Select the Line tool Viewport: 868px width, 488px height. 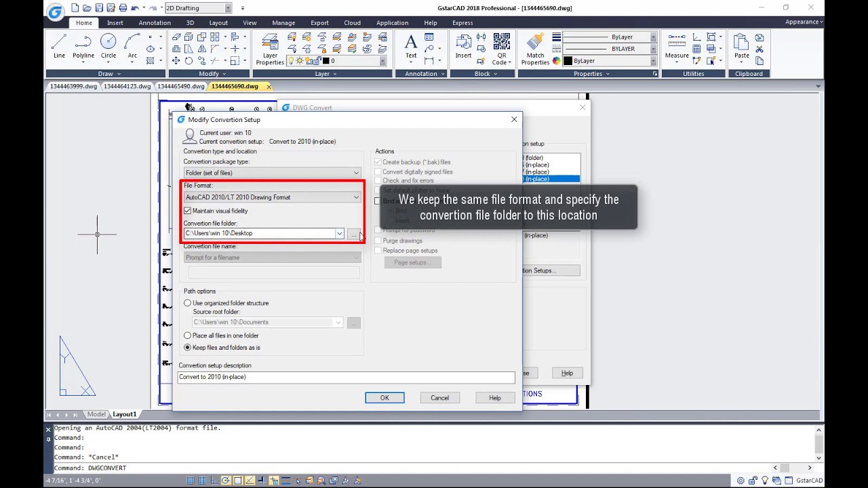coord(59,46)
